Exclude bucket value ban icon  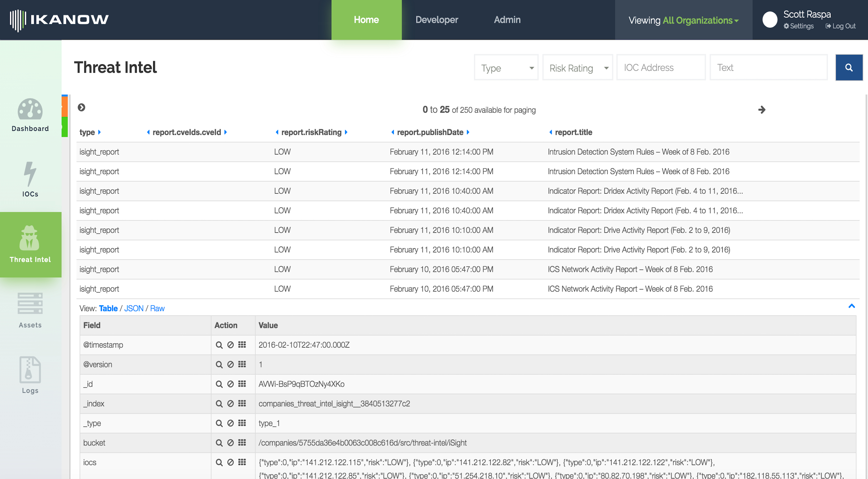230,443
